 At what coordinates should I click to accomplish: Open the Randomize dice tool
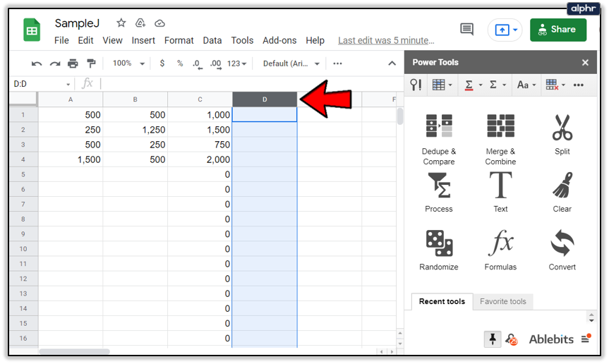coord(439,250)
